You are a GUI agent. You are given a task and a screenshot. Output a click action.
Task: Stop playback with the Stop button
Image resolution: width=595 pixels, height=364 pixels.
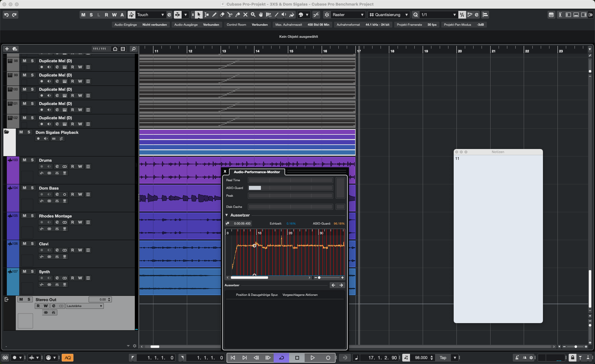point(297,357)
